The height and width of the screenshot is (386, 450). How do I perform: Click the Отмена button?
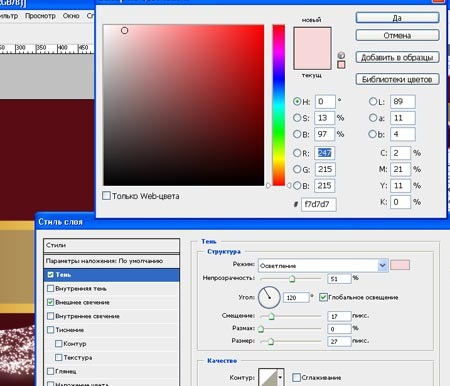[x=397, y=35]
